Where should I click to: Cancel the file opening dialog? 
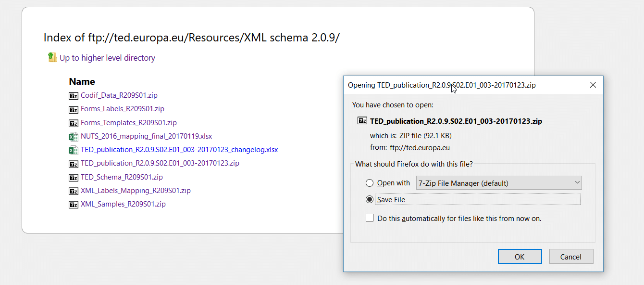[x=571, y=257]
